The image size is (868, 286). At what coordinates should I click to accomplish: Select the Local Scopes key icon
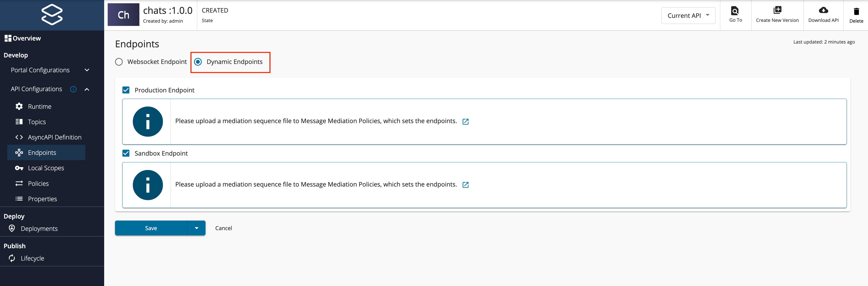pyautogui.click(x=19, y=168)
